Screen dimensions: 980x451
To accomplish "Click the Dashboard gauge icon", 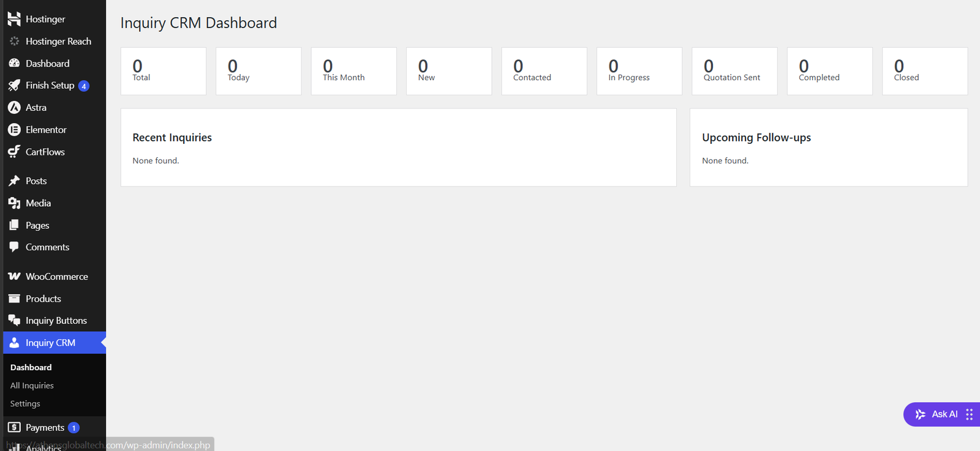I will click(14, 63).
